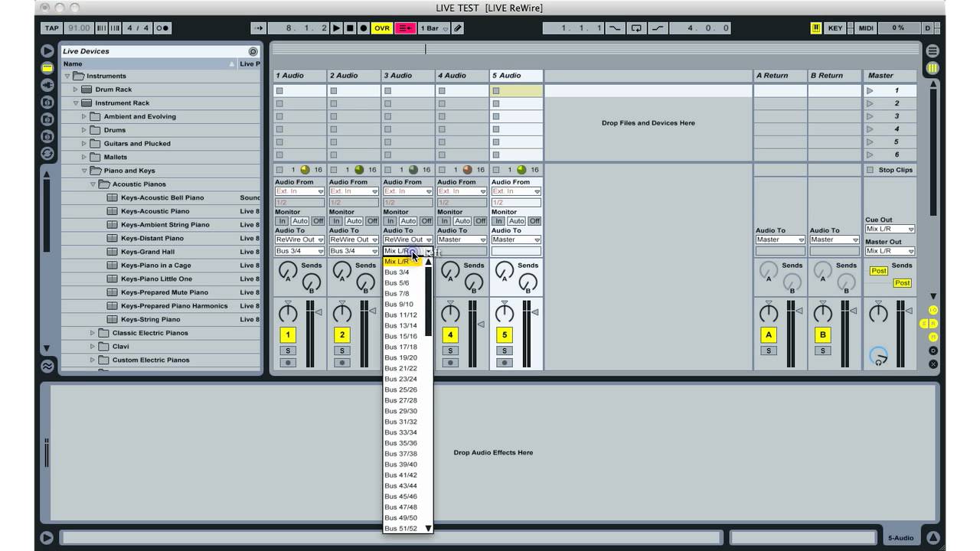This screenshot has height=551, width=980.
Task: Select the A Return track header
Action: pos(780,76)
